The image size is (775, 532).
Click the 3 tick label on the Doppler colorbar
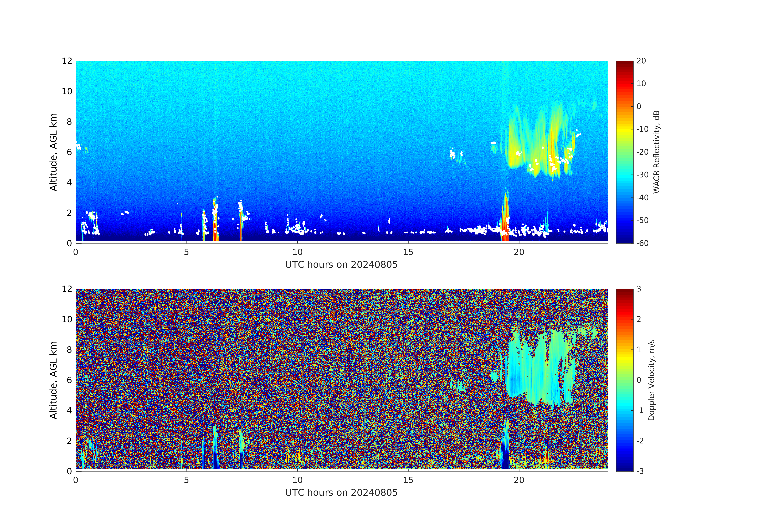[x=639, y=289]
